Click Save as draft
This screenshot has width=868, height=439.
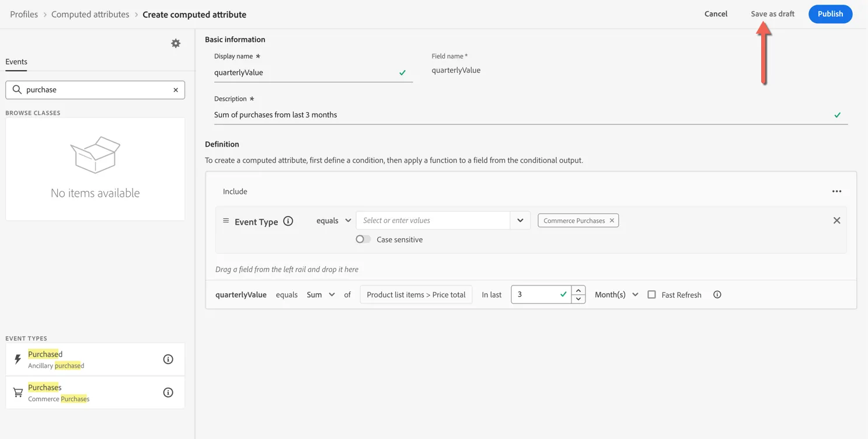tap(772, 14)
